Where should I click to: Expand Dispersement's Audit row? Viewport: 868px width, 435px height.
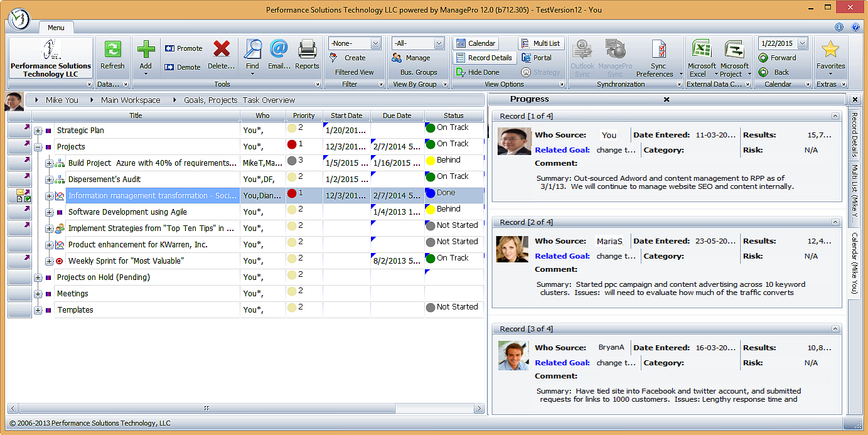coord(49,180)
